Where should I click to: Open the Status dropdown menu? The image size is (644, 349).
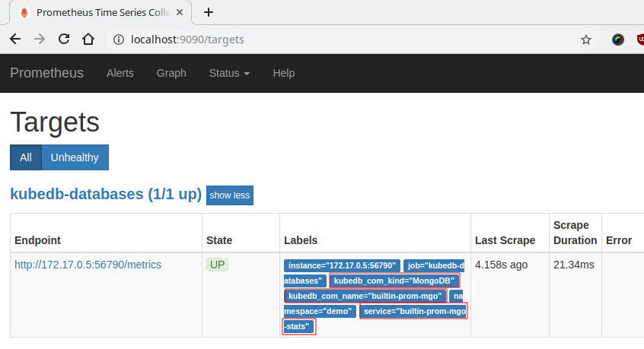click(229, 73)
